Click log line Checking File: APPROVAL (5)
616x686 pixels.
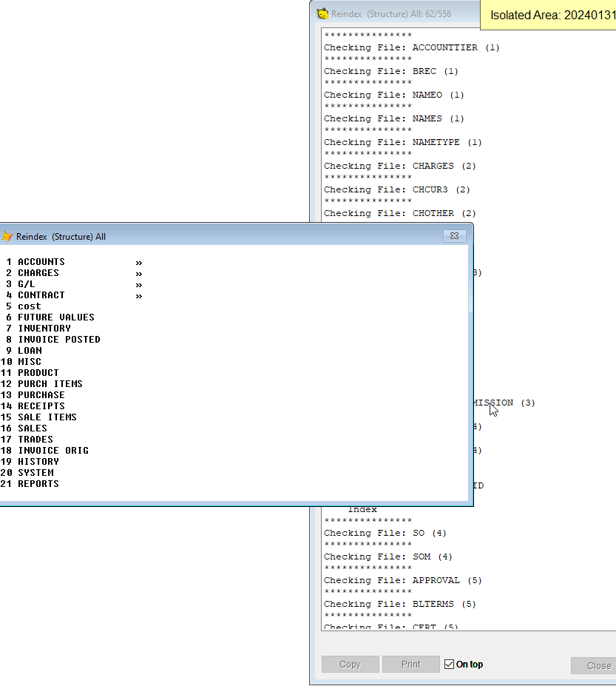402,580
